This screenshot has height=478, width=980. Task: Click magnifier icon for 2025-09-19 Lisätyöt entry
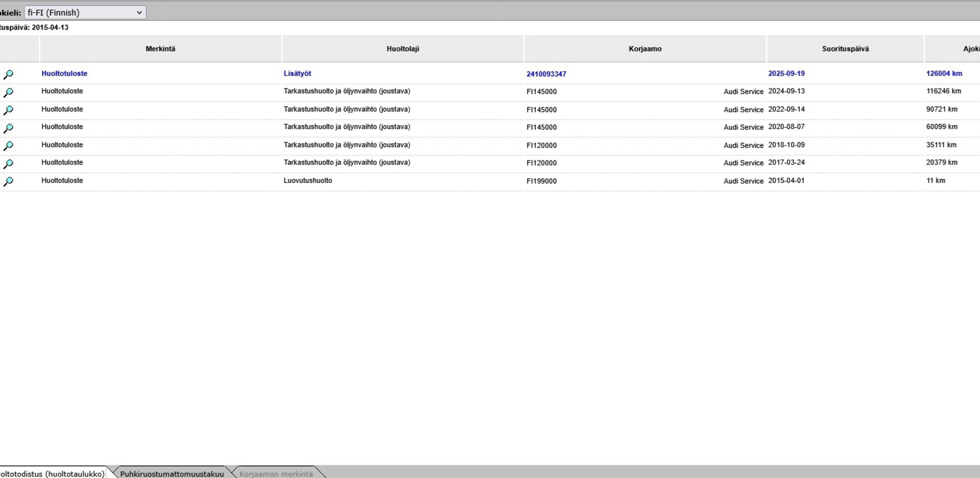tap(8, 75)
